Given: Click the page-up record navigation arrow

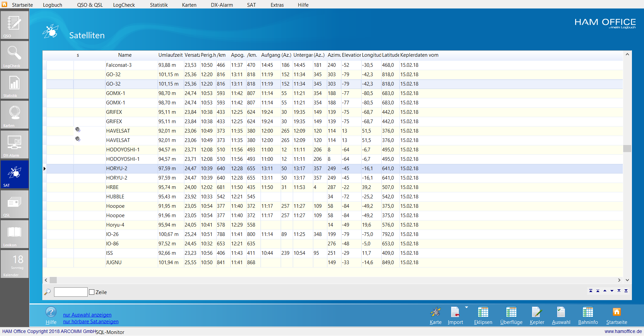Looking at the screenshot, I should tap(598, 291).
